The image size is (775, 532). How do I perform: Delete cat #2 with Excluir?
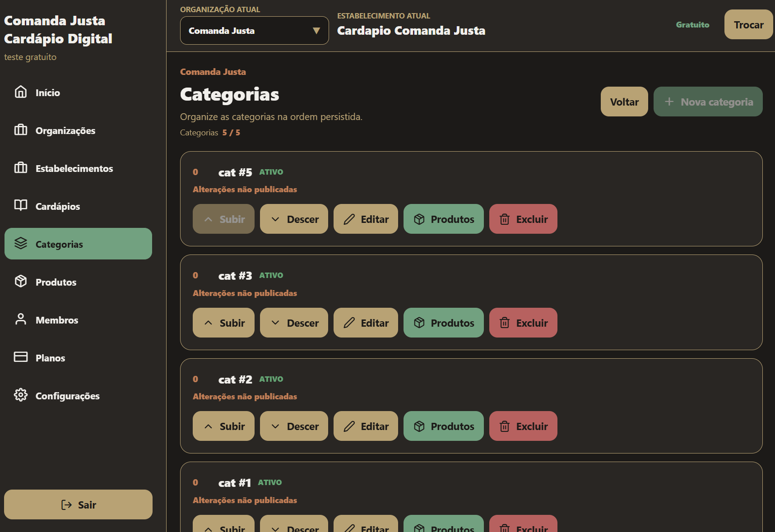coord(523,426)
